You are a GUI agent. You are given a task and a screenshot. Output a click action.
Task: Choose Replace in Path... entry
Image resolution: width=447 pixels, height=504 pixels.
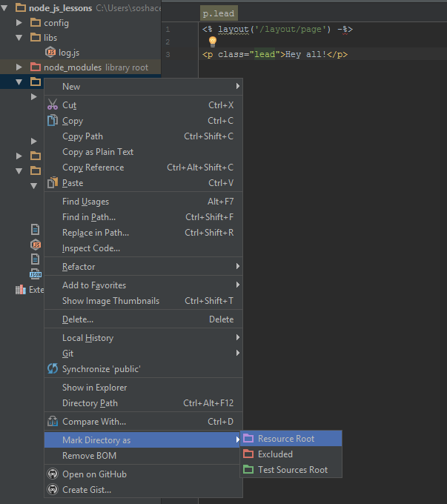click(x=143, y=233)
